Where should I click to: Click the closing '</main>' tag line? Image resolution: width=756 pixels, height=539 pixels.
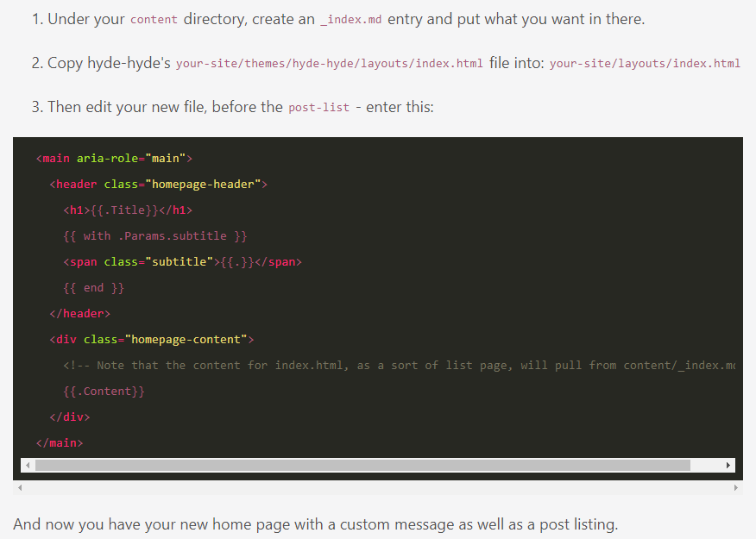click(60, 443)
